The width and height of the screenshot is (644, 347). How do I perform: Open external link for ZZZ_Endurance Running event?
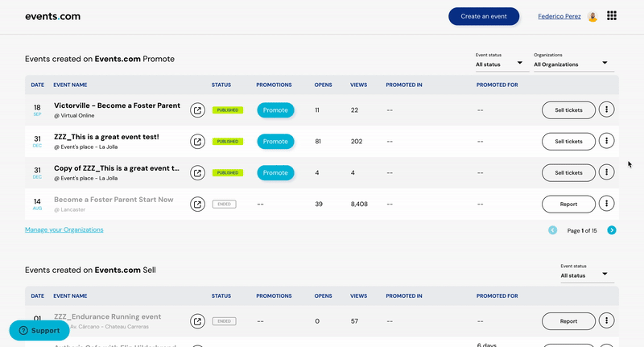[x=197, y=321]
